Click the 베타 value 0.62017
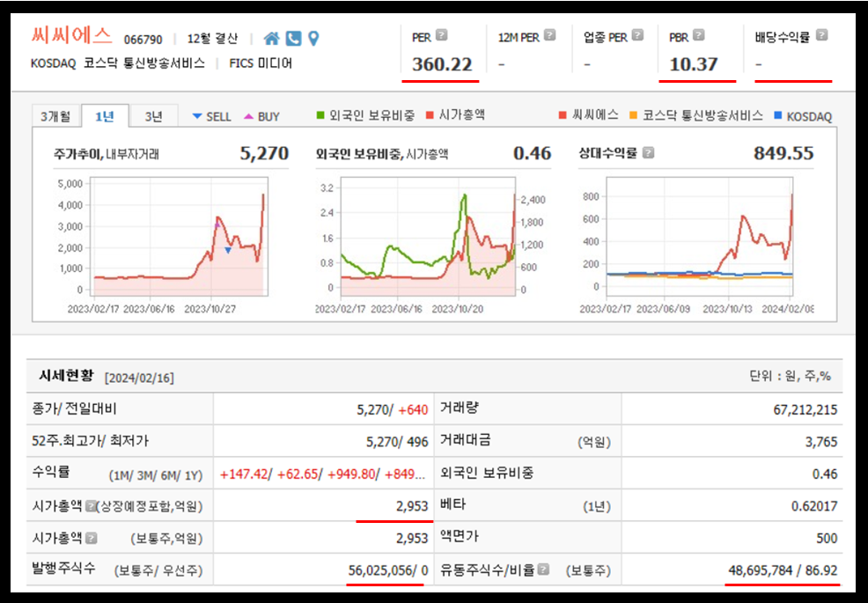868x603 pixels. (813, 506)
